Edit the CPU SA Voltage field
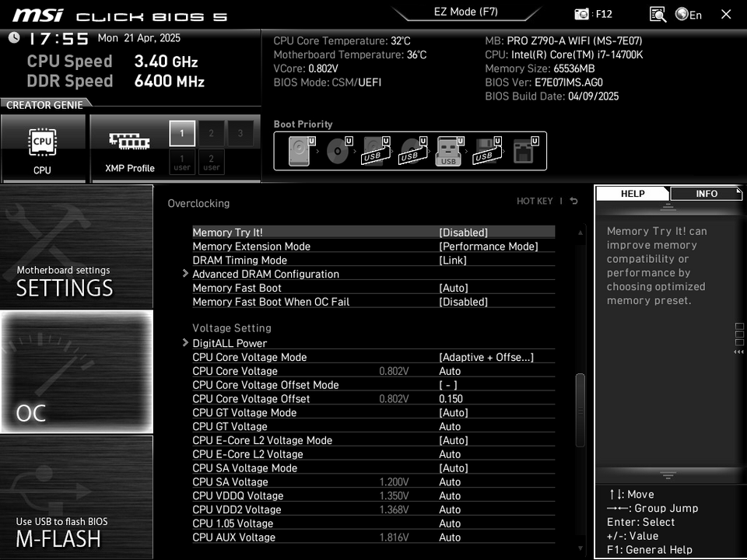 (x=450, y=481)
